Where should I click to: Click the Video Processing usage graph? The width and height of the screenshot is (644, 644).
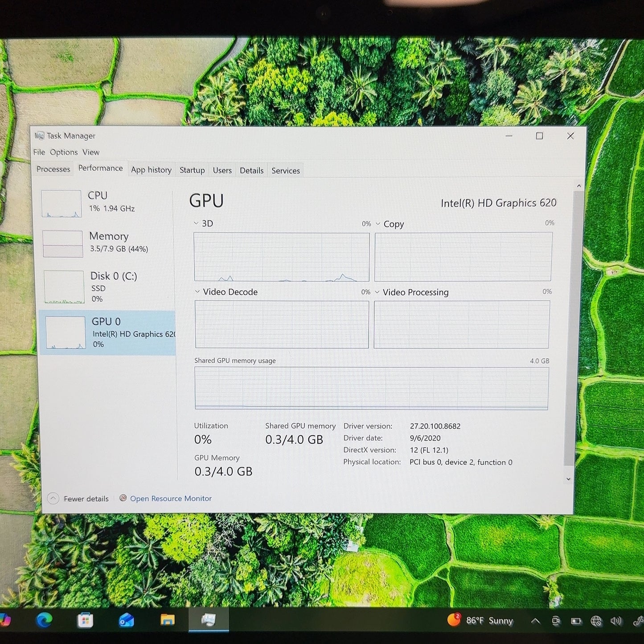pyautogui.click(x=462, y=324)
